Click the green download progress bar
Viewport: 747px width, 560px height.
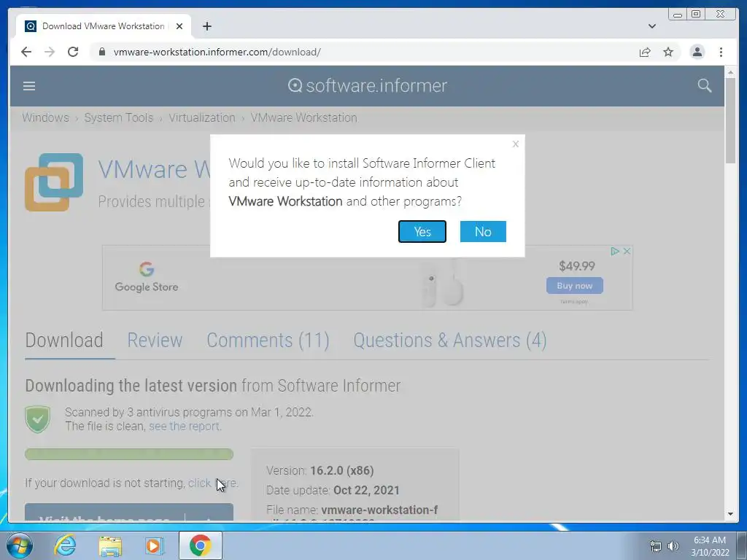pos(129,454)
